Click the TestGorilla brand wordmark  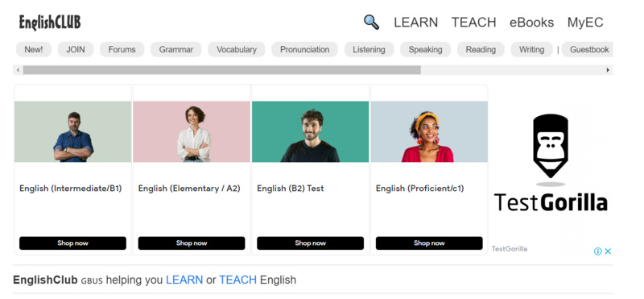(551, 202)
